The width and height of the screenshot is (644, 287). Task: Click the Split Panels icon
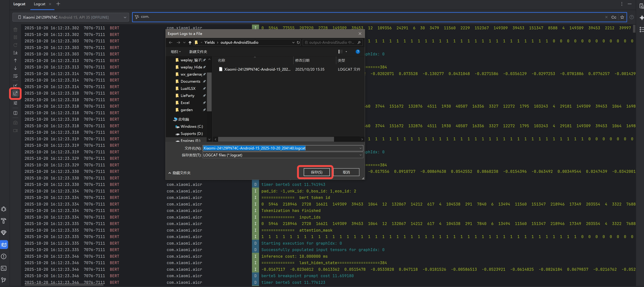tap(15, 113)
